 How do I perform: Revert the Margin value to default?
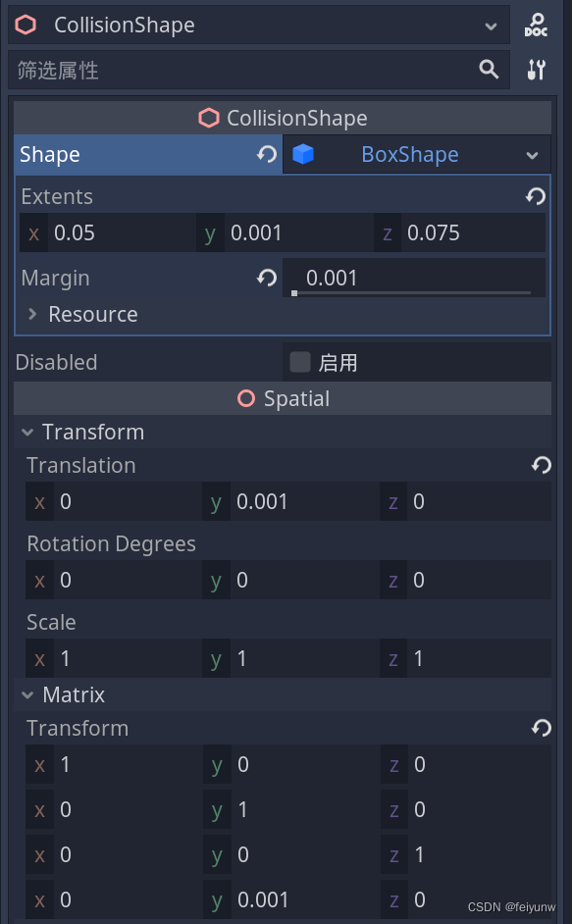click(265, 278)
